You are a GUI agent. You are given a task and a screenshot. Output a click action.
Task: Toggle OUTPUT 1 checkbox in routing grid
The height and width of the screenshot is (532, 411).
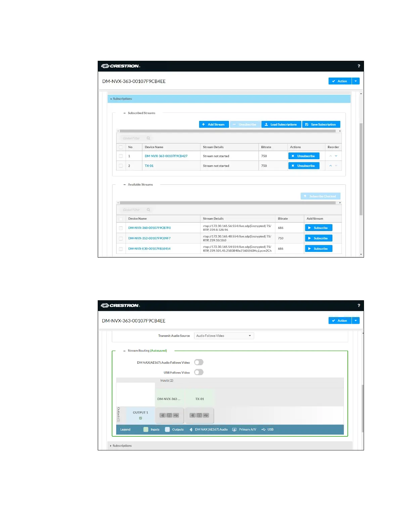[140, 418]
